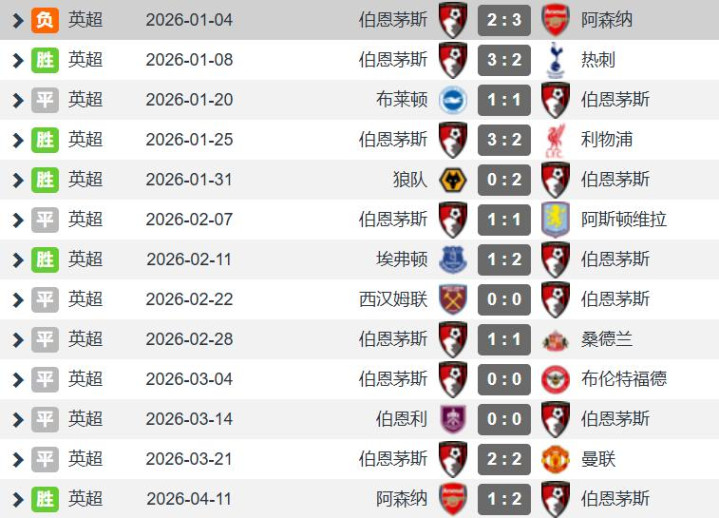Expand the 2026-03-14 match row chevron
Screen dimensions: 719x518
coord(17,419)
